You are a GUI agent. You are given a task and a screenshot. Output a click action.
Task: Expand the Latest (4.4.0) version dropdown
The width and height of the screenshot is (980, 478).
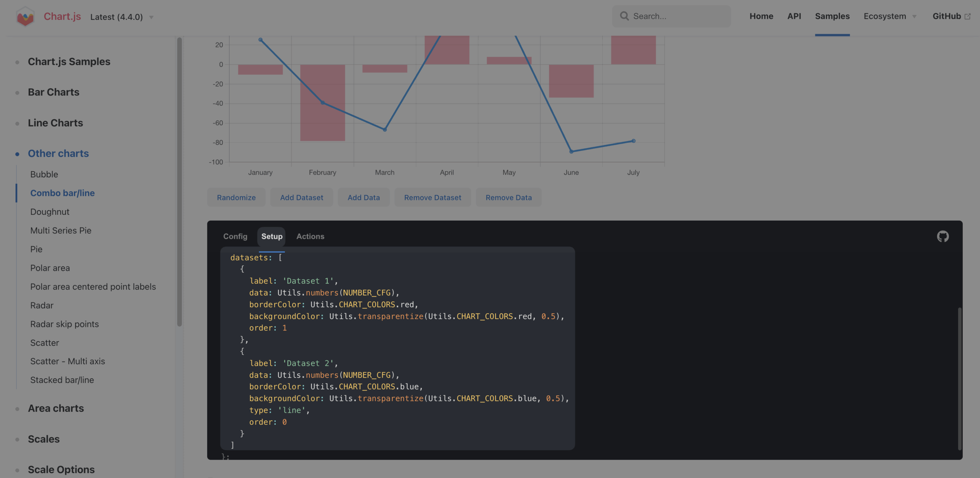click(151, 17)
